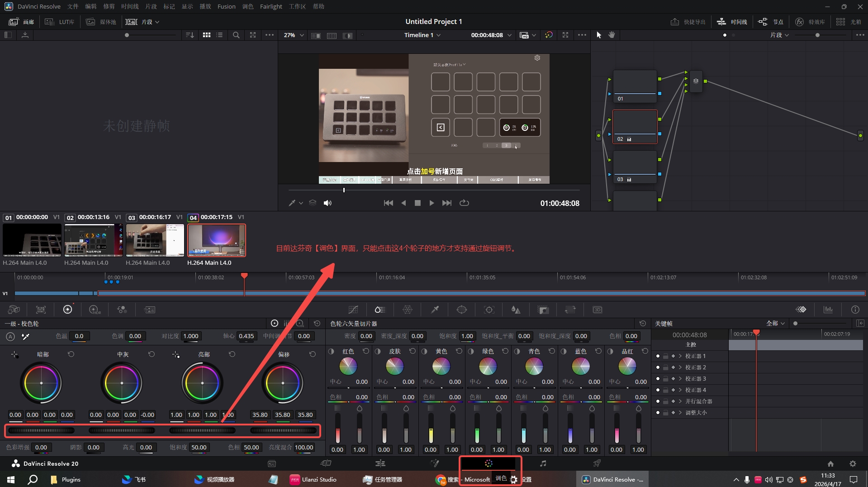Reset the Offset (偏移) wheel
868x487 pixels.
pyautogui.click(x=313, y=354)
